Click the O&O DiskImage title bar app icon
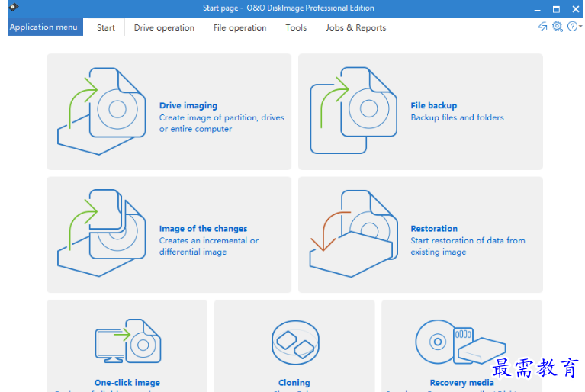585x392 pixels. point(14,7)
